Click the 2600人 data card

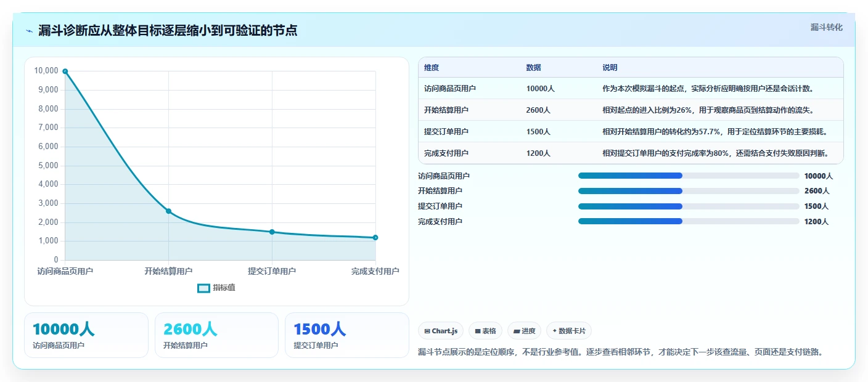tap(217, 335)
